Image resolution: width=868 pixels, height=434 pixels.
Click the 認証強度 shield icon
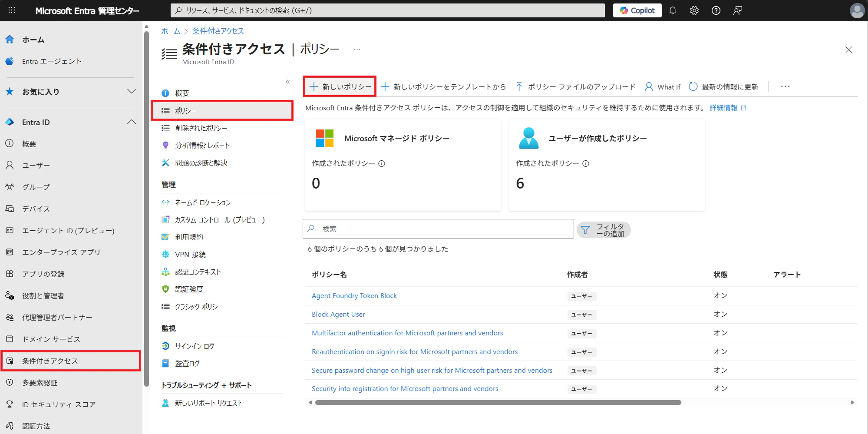click(165, 289)
